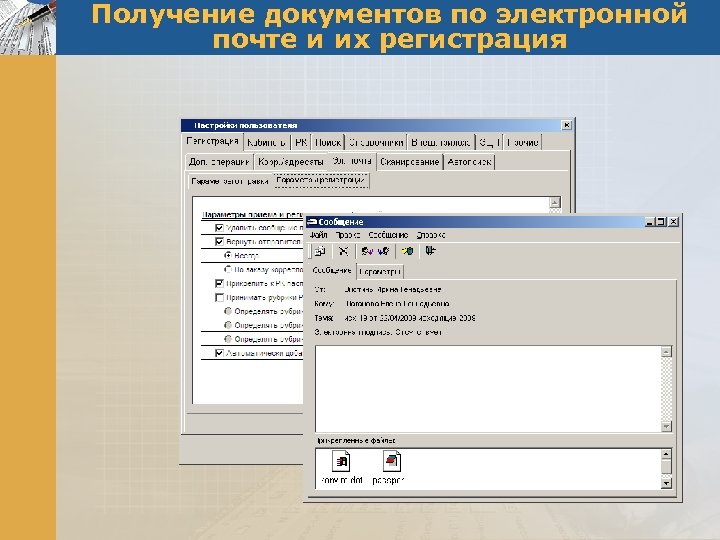Image resolution: width=720 pixels, height=540 pixels.
Task: Click the last dark icon in message toolbar
Action: [x=430, y=251]
